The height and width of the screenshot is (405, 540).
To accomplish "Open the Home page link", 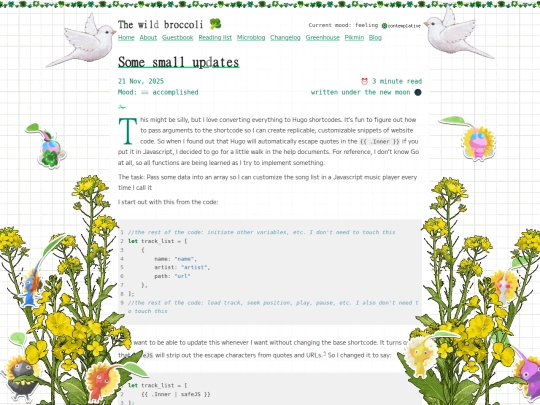I will coord(126,38).
